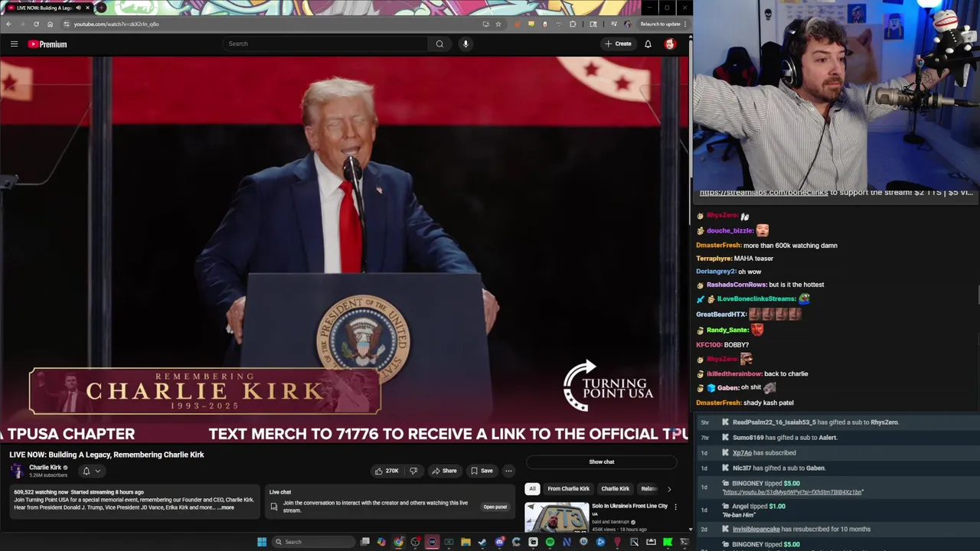
Task: Expand description with ...more
Action: pyautogui.click(x=226, y=507)
